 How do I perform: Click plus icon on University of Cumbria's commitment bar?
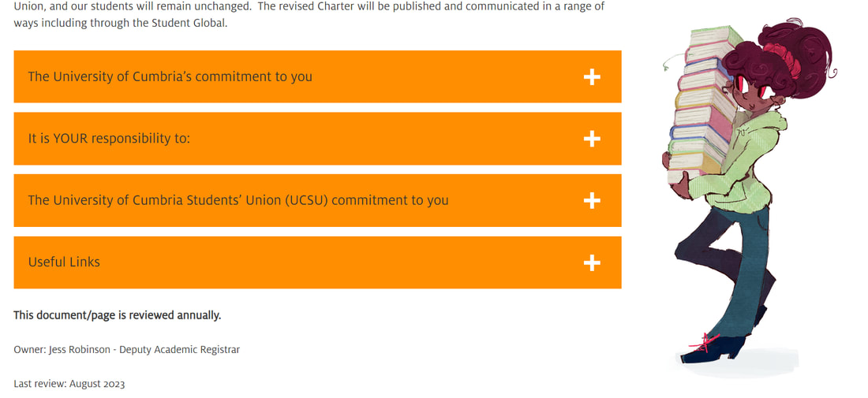click(592, 76)
